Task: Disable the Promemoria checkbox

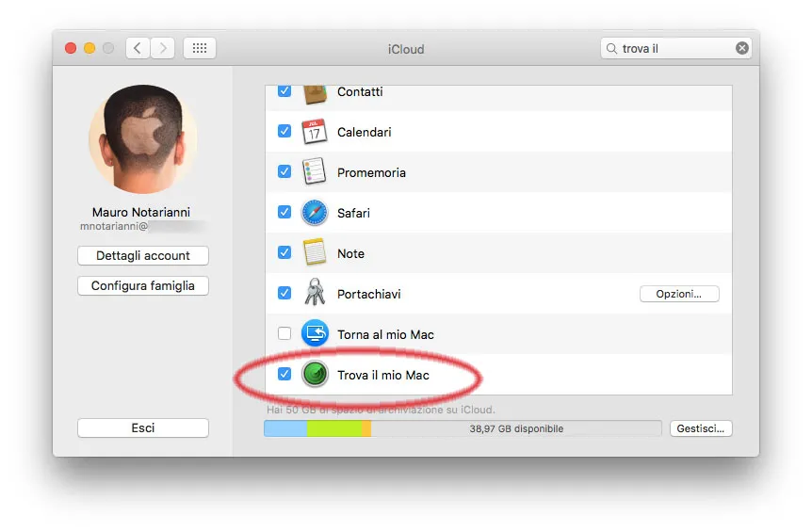Action: point(284,171)
